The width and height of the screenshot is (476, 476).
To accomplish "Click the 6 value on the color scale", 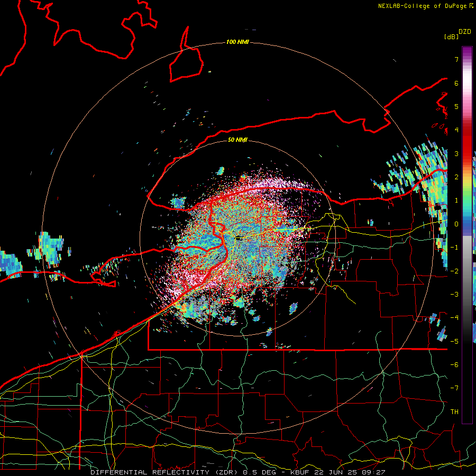I will pos(456,83).
